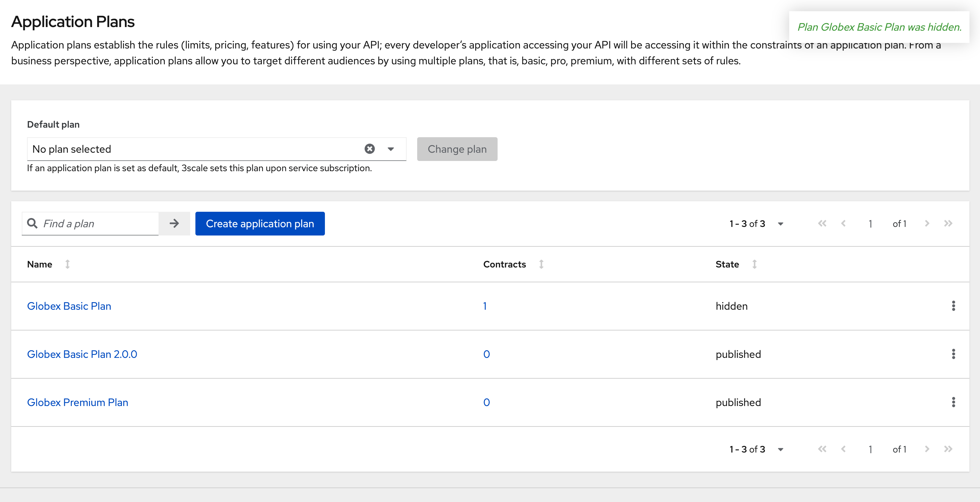Click the Application Plans heading
The height and width of the screenshot is (502, 980).
[73, 22]
